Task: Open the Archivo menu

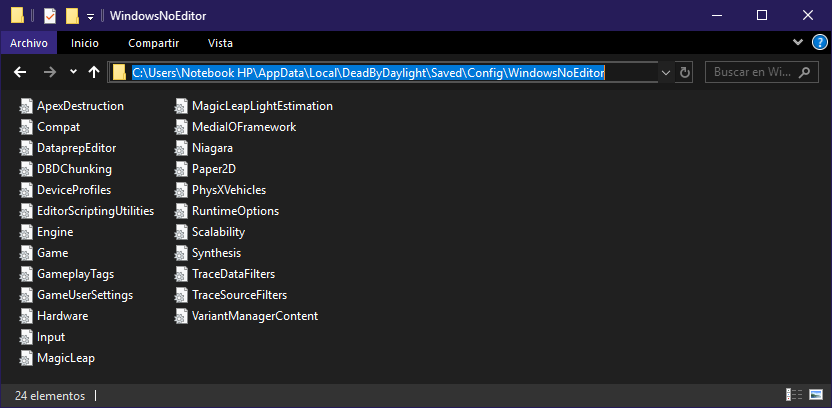Action: pos(29,43)
